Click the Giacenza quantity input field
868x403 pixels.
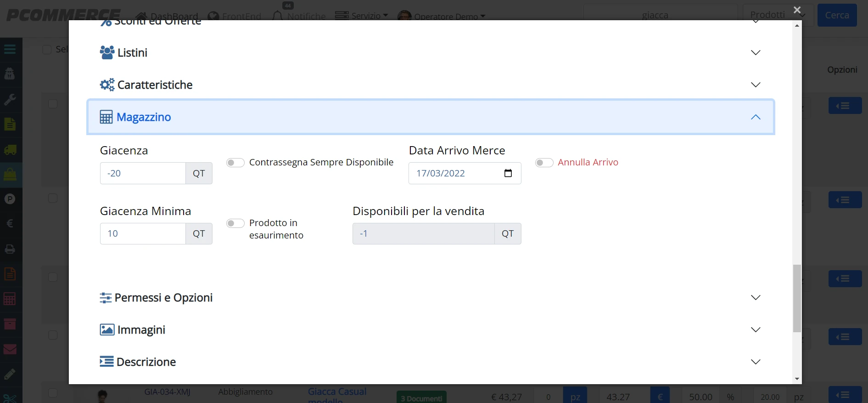143,173
